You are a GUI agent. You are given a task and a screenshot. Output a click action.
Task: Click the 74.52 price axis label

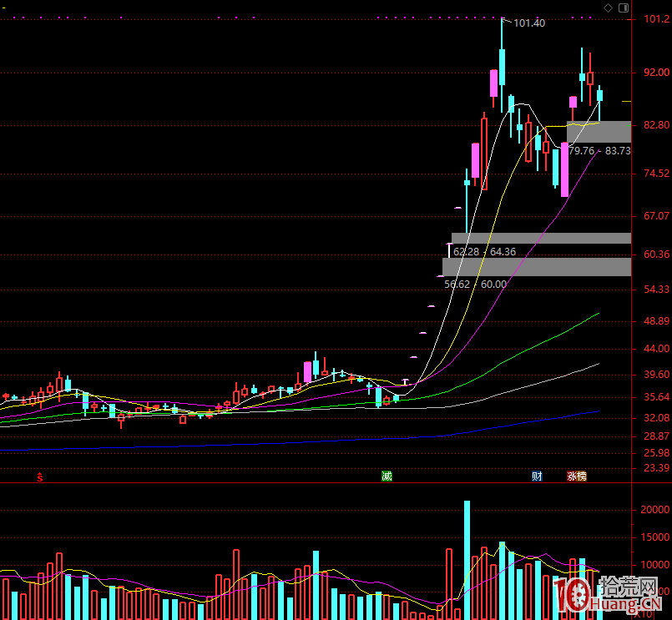coord(656,174)
